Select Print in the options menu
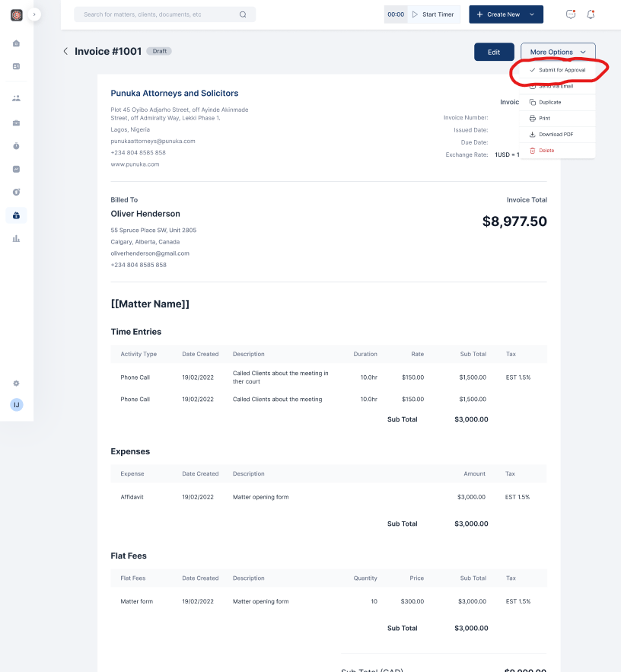The width and height of the screenshot is (621, 672). coord(544,118)
